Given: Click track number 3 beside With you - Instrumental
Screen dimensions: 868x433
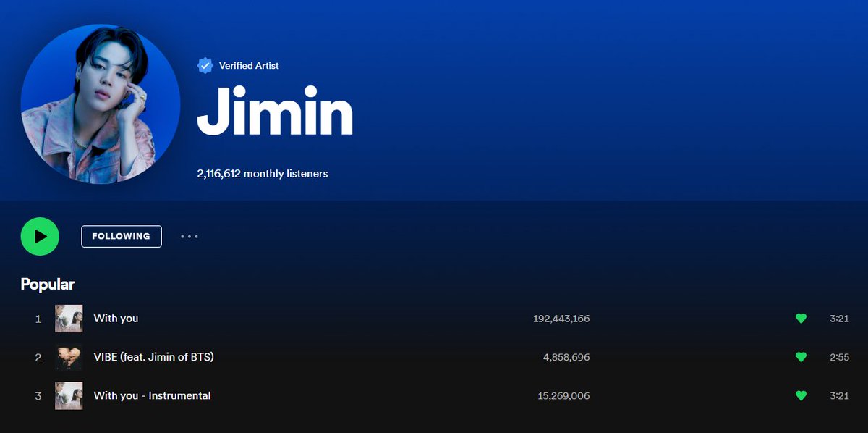Looking at the screenshot, I should (x=38, y=395).
